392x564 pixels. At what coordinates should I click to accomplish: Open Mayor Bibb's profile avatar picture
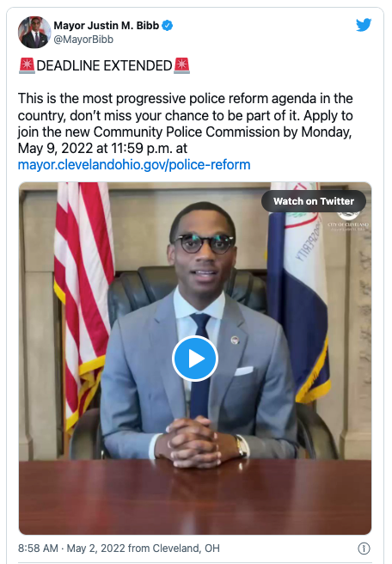pos(34,32)
